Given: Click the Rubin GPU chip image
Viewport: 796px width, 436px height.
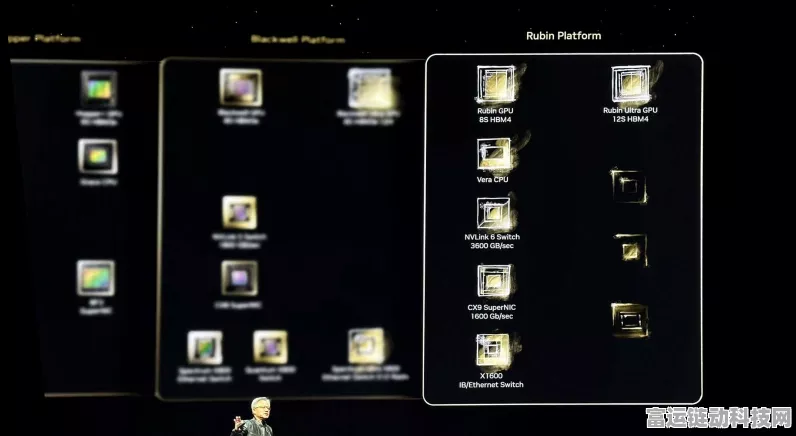Looking at the screenshot, I should (496, 83).
